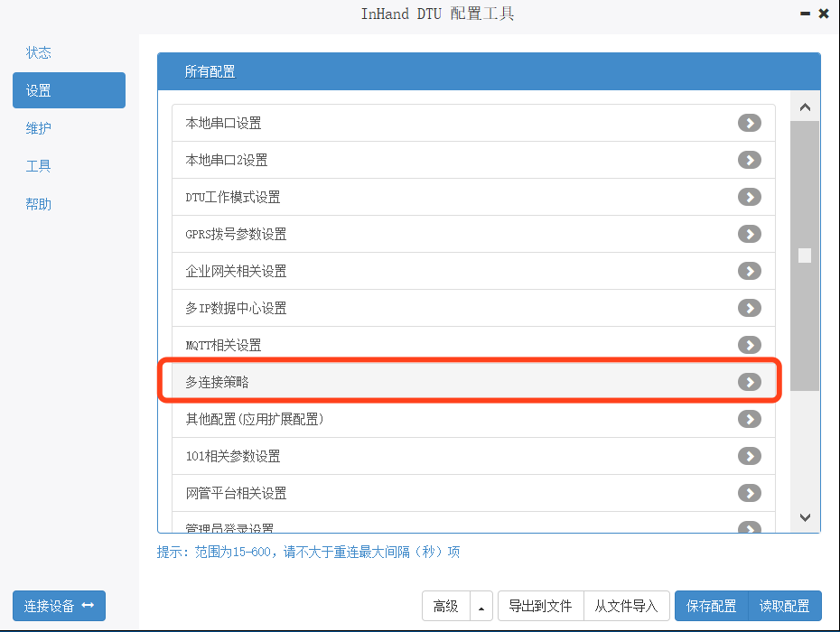Click arrow icon beside MQTT相关设置
The height and width of the screenshot is (632, 840).
[x=749, y=345]
